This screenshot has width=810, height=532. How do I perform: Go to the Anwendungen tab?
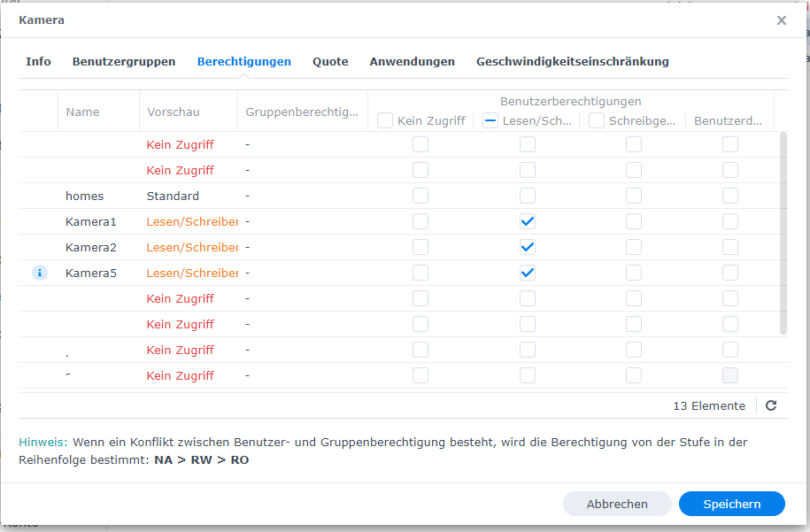click(413, 61)
